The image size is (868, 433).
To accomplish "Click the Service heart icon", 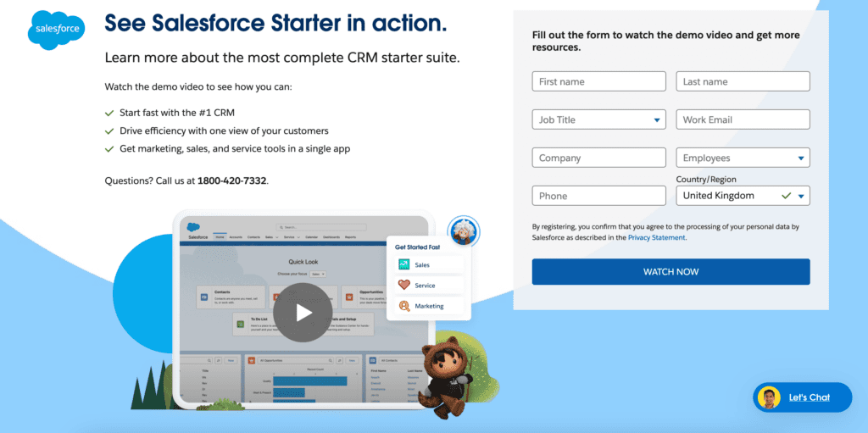I will [x=403, y=286].
